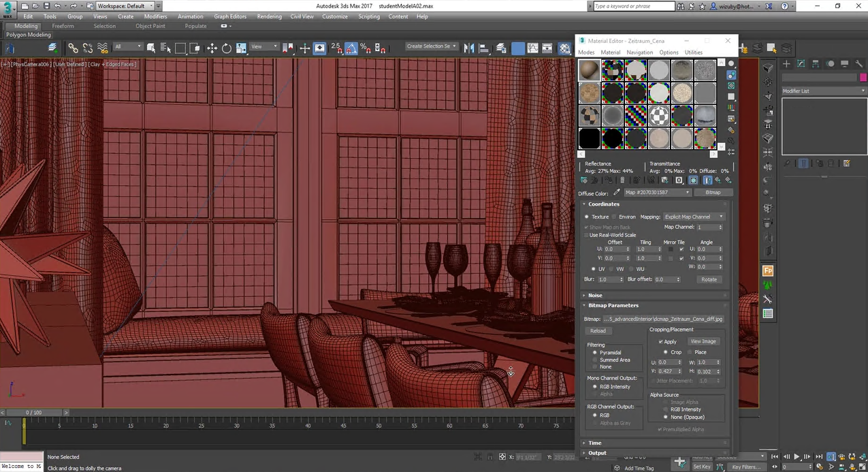Open the Modifier List dropdown

pos(824,91)
